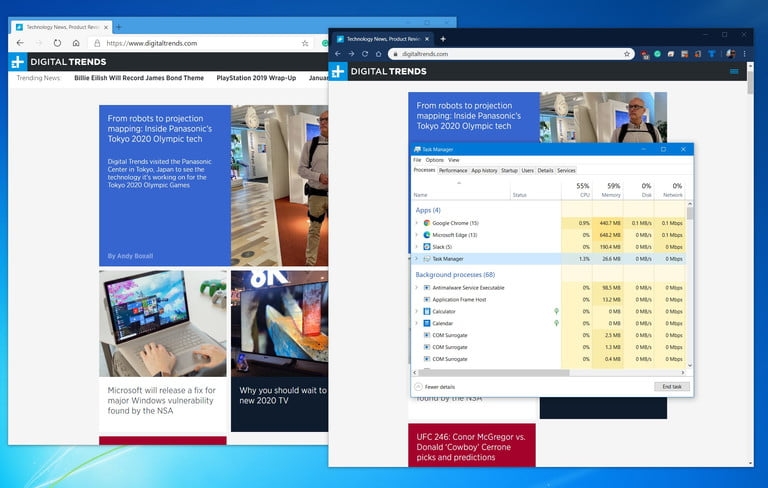
Task: Sort processes by the Network column
Action: [670, 190]
